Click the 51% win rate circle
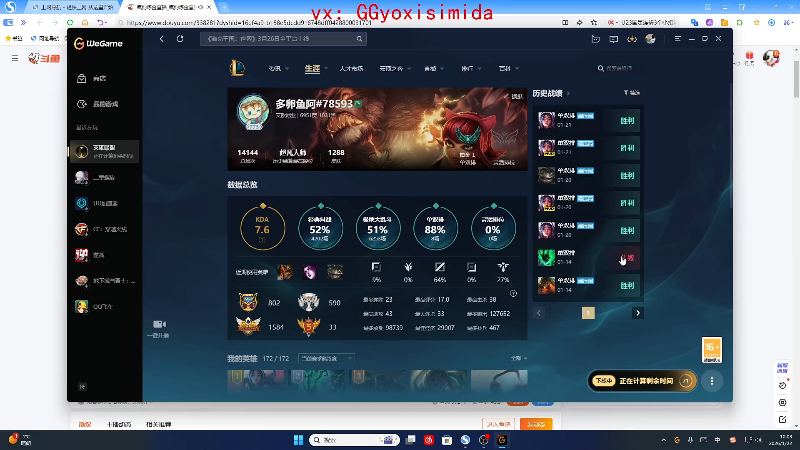 [x=378, y=228]
